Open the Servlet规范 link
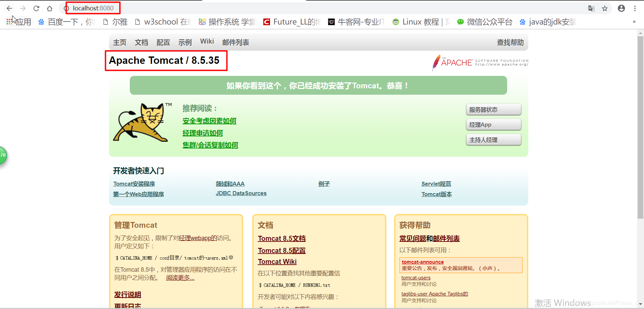 pyautogui.click(x=436, y=184)
